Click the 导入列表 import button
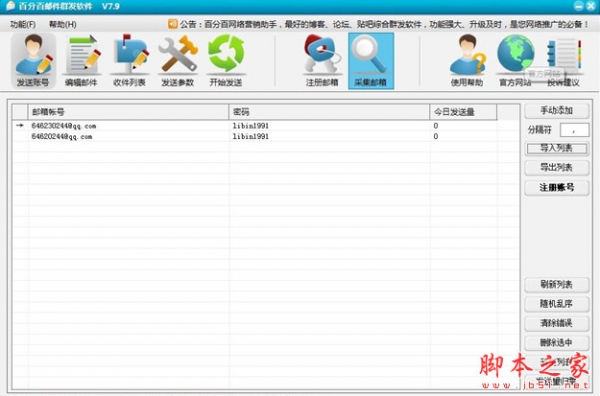600x396 pixels. pos(556,148)
